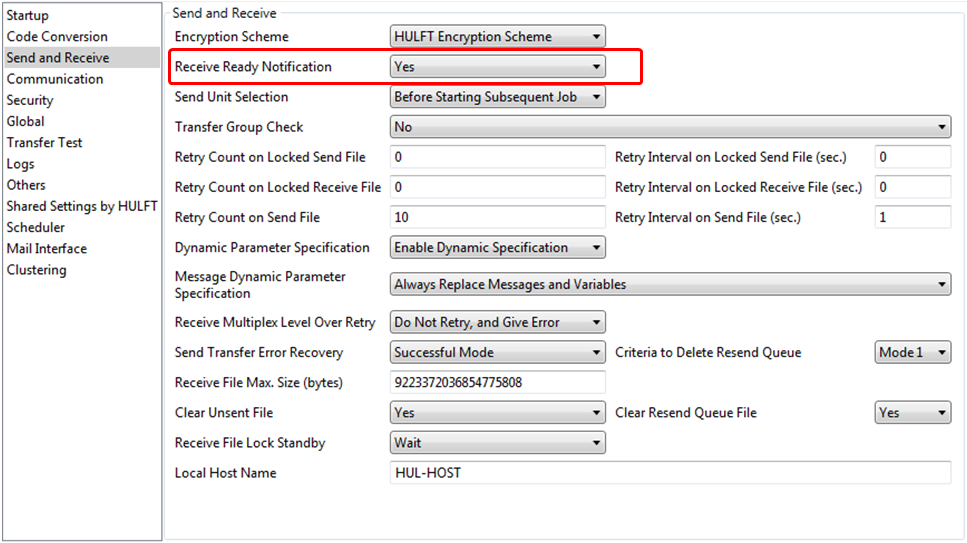Viewport: 967px width, 543px height.
Task: Select Startup in the settings list
Action: [27, 16]
